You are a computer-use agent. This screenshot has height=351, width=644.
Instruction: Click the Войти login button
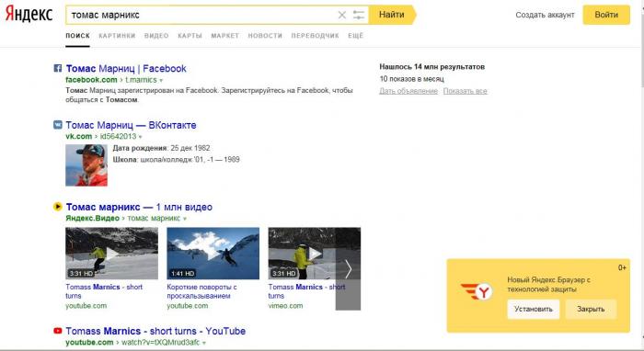(x=606, y=15)
